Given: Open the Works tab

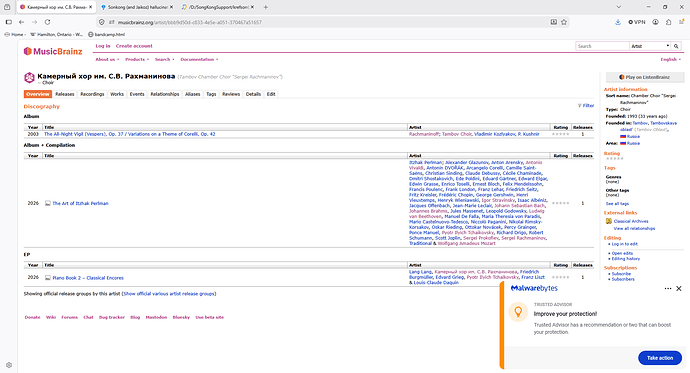Looking at the screenshot, I should [x=117, y=94].
